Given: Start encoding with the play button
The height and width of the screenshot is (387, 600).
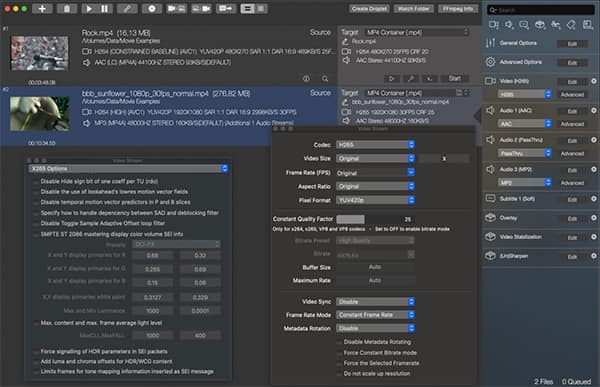Looking at the screenshot, I should click(89, 8).
